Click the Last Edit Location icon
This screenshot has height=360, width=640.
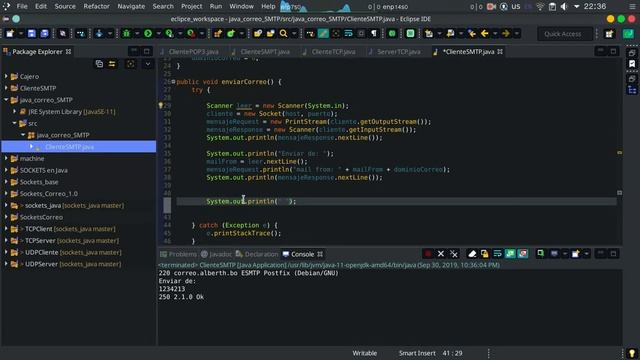(472, 33)
